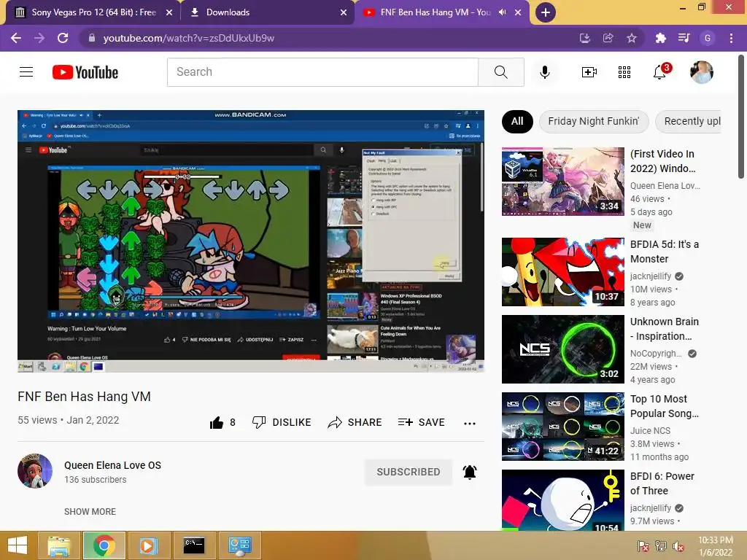747x560 pixels.
Task: Click the DISLIKE button
Action: pyautogui.click(x=282, y=422)
